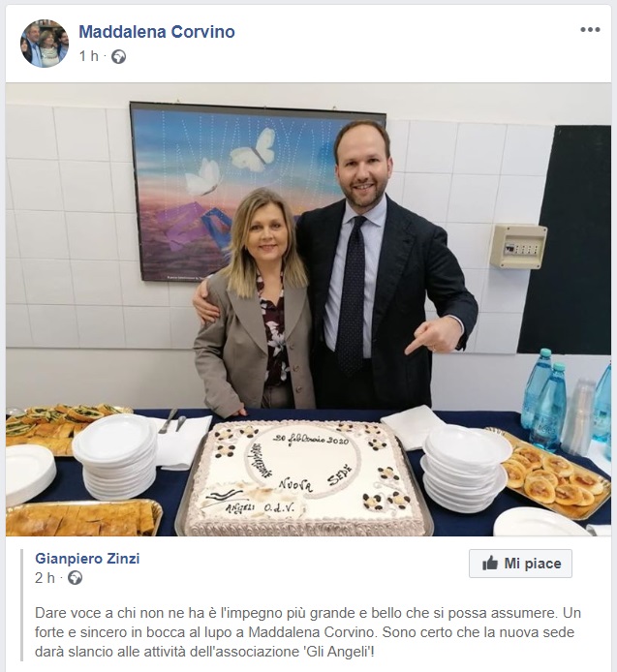Open Gianpiero Zinzi's profile name link

87,559
